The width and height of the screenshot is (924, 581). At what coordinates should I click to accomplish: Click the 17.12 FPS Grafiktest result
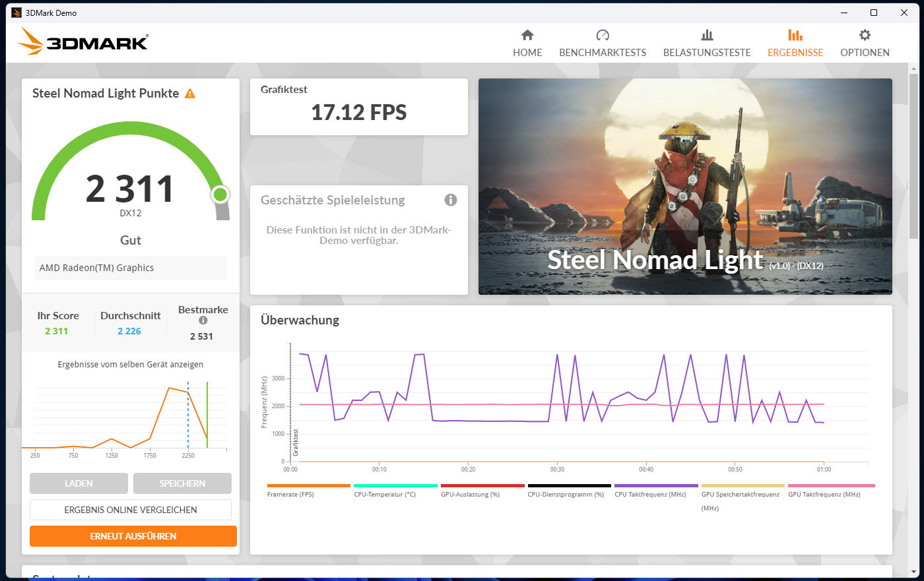(359, 113)
